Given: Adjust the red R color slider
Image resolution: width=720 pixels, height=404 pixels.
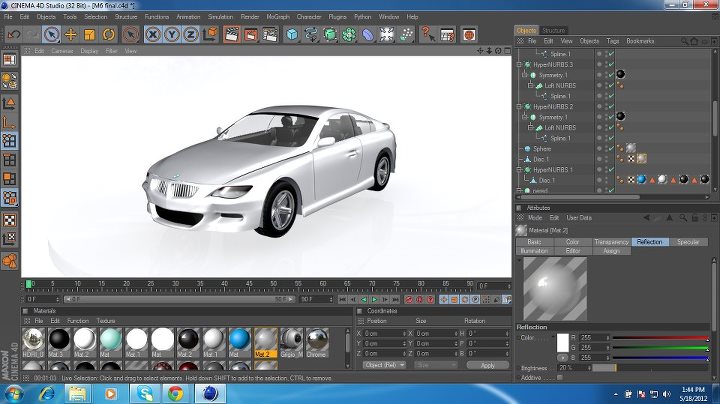Looking at the screenshot, I should click(660, 338).
